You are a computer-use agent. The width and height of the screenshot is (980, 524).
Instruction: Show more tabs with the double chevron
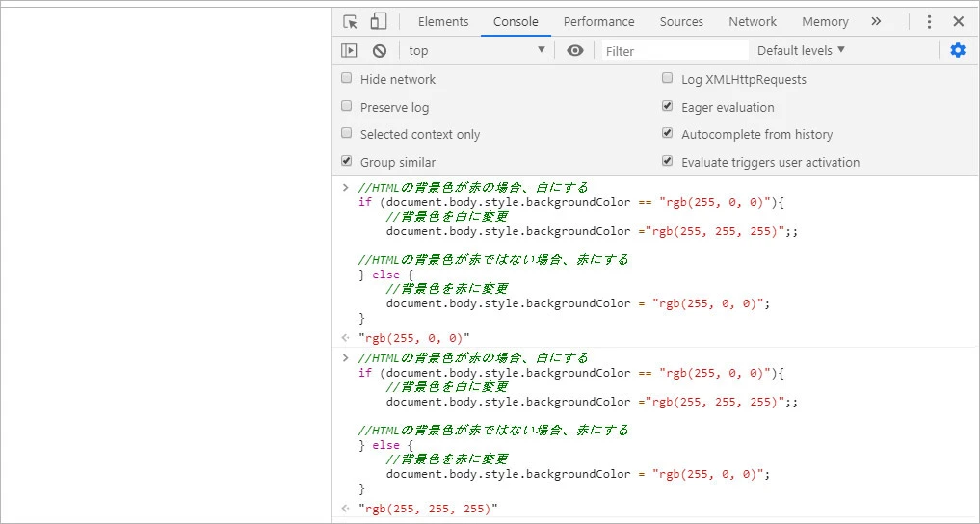coord(876,21)
